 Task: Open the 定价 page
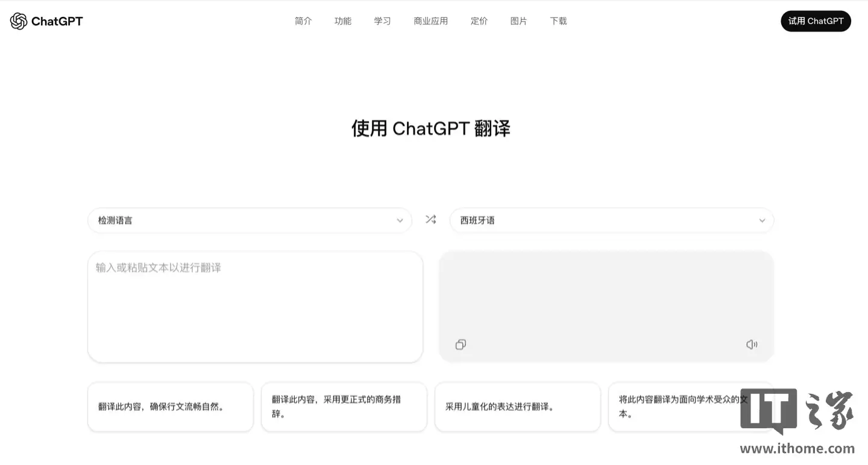tap(479, 20)
